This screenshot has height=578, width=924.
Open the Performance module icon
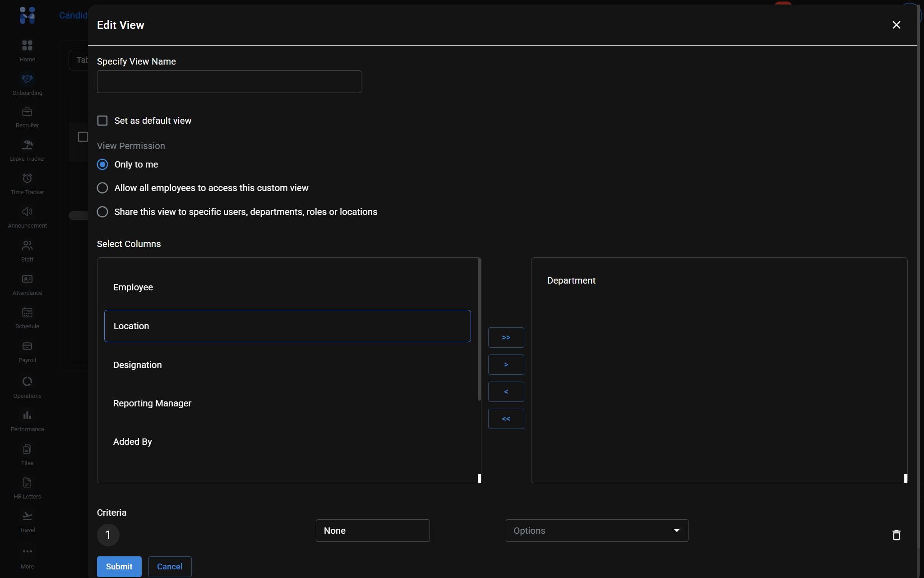tap(27, 415)
